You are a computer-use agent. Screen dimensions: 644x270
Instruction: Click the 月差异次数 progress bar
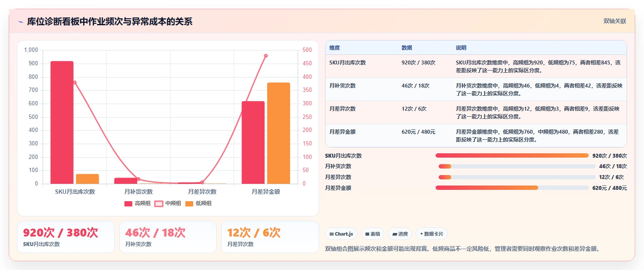pyautogui.click(x=517, y=177)
